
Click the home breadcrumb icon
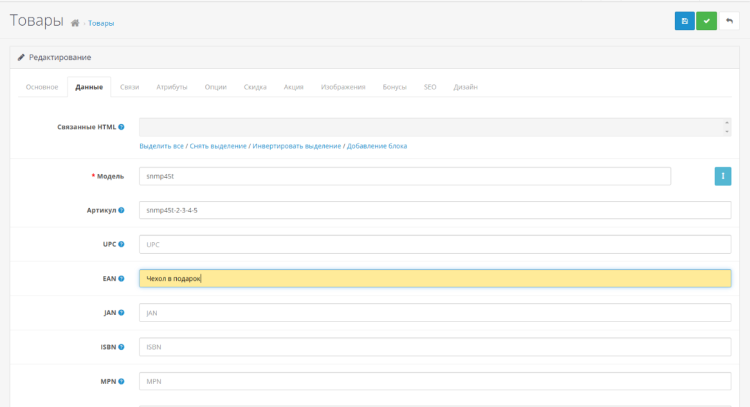(75, 23)
